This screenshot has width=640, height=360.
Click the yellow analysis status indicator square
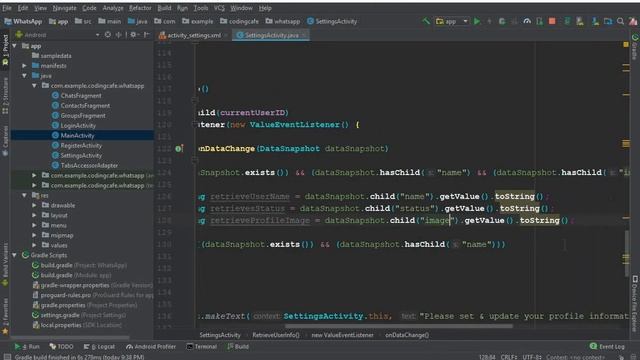pos(626,44)
